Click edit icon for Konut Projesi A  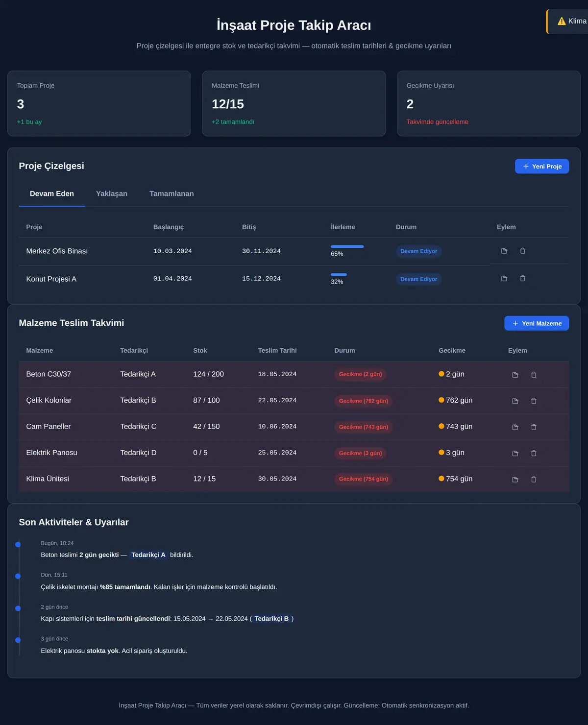pyautogui.click(x=504, y=278)
